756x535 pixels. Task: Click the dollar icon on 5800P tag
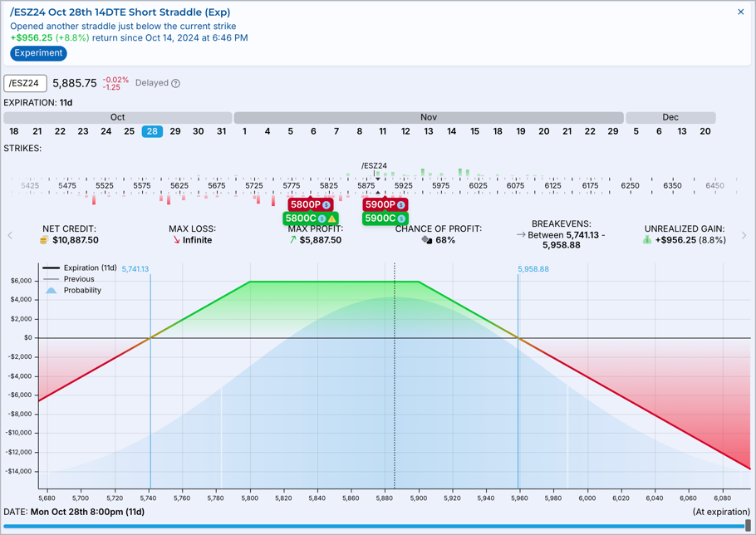[x=326, y=205]
